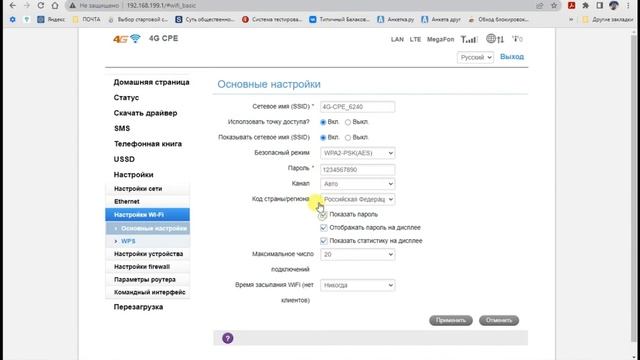Click the blue gear bookmark icon
Screen dimensions: 640x360
pyautogui.click(x=13, y=19)
